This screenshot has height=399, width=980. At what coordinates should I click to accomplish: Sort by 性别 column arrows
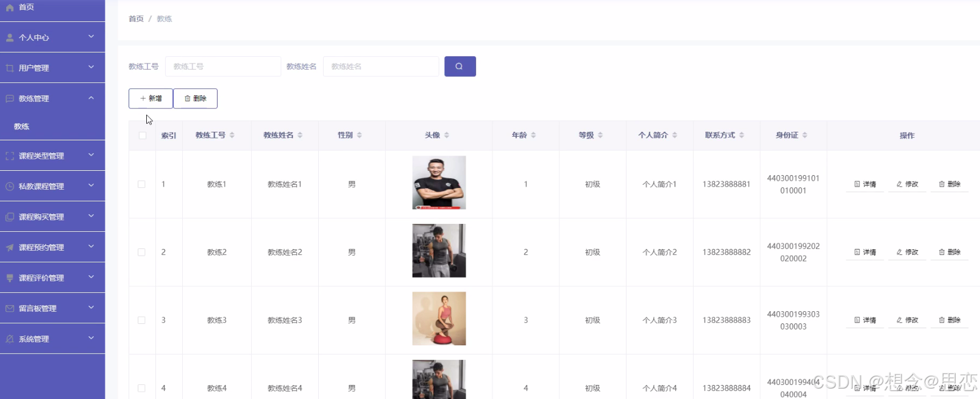[x=359, y=135]
